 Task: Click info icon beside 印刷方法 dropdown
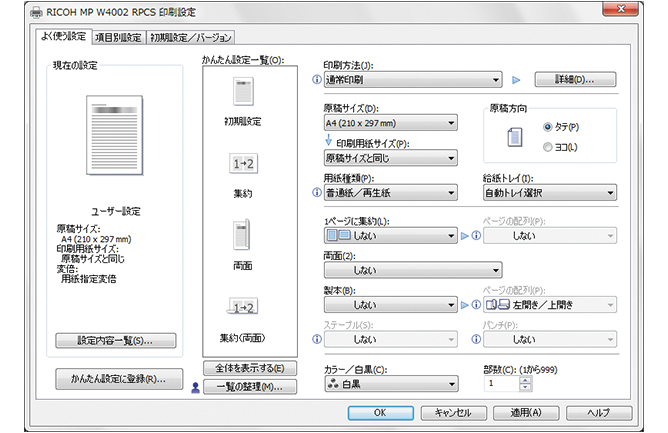tap(317, 79)
